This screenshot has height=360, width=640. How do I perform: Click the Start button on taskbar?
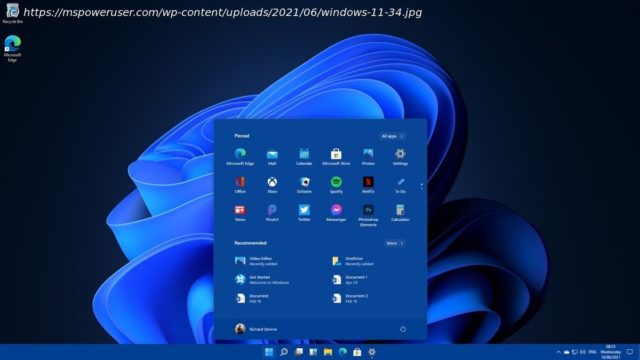pyautogui.click(x=269, y=352)
